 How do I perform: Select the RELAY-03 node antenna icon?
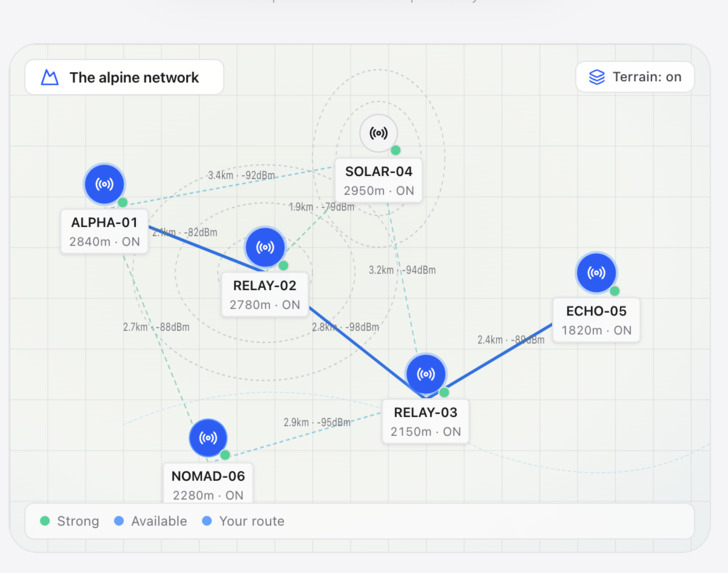click(426, 374)
